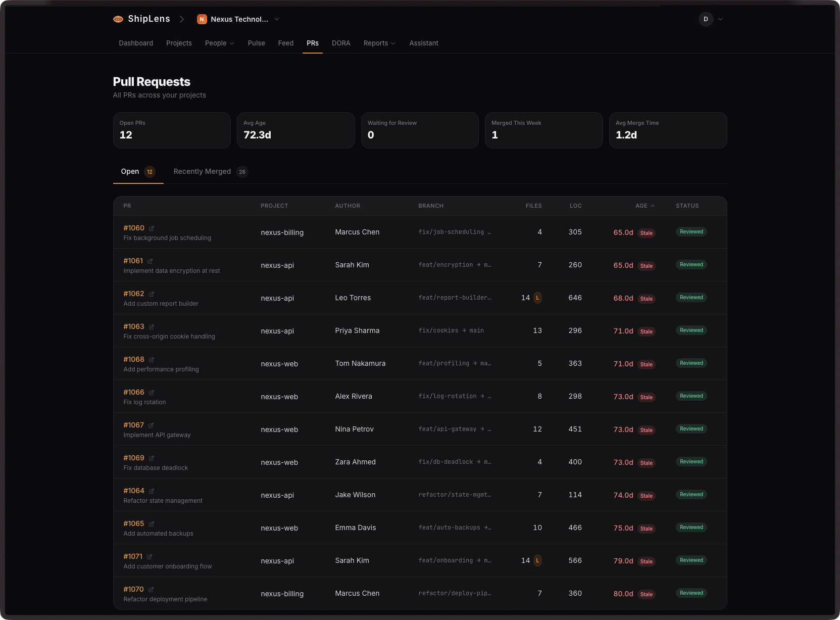Switch to the Recently Merged tab
The width and height of the screenshot is (840, 620).
click(202, 171)
